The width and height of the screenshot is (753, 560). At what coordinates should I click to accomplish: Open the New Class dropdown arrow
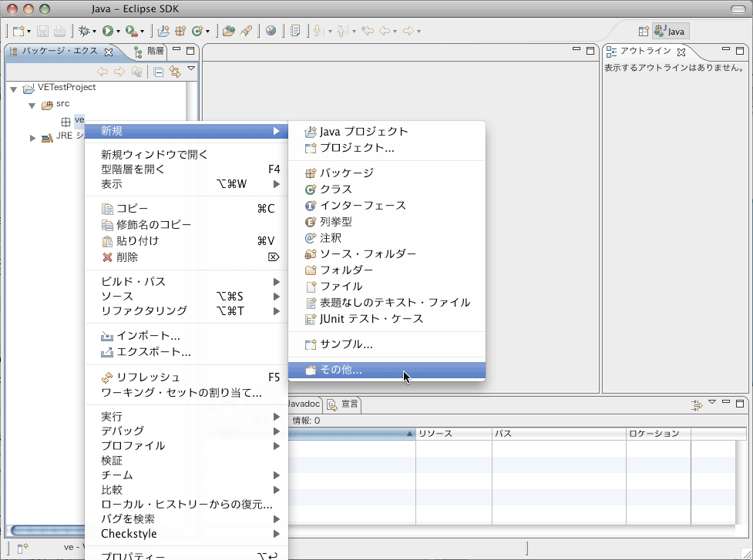click(208, 32)
